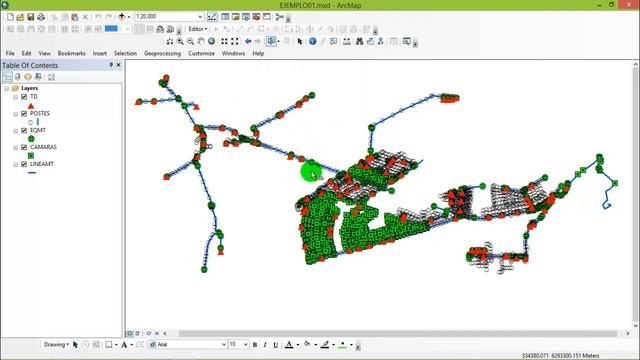Toggle visibility of LINEAMT layer
Image resolution: width=640 pixels, height=360 pixels.
tap(24, 164)
